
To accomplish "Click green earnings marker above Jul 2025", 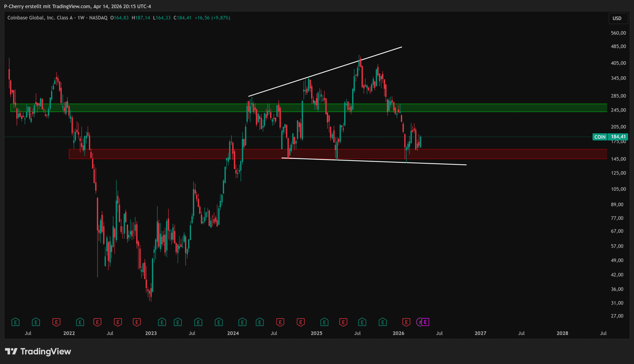I will click(x=362, y=322).
